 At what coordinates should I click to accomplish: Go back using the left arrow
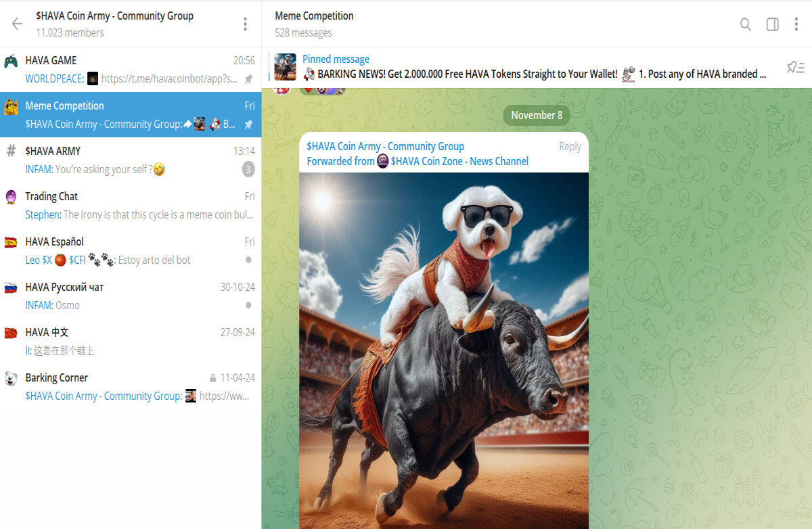pyautogui.click(x=17, y=24)
